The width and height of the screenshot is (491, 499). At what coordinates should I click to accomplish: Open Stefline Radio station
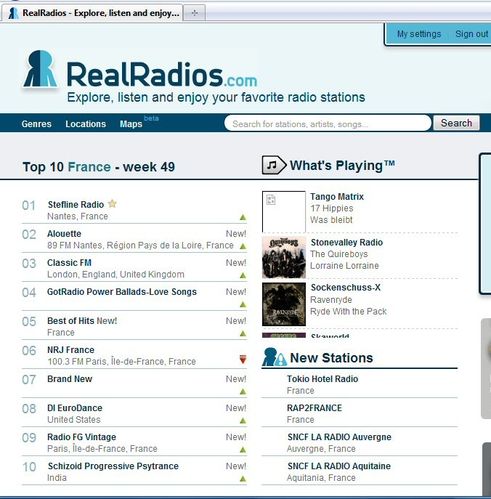(76, 205)
